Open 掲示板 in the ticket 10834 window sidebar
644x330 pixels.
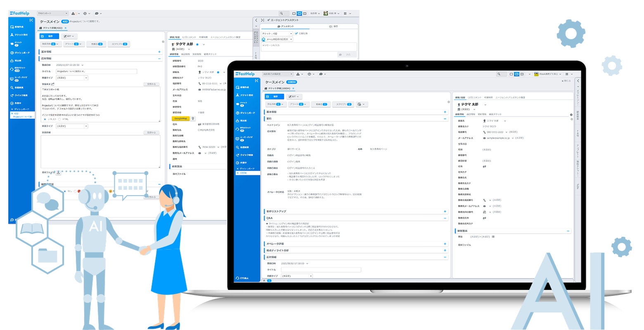click(244, 120)
